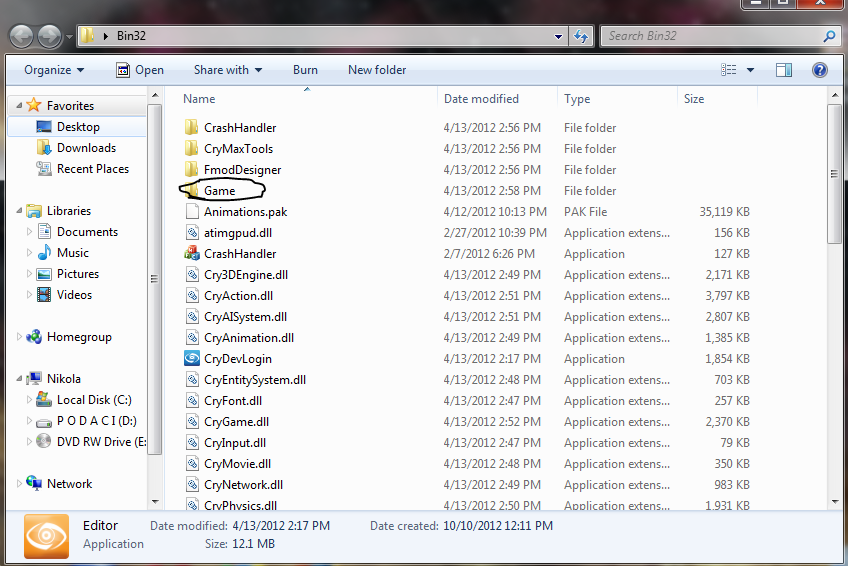
Task: Collapse the Favorites section
Action: pyautogui.click(x=19, y=105)
